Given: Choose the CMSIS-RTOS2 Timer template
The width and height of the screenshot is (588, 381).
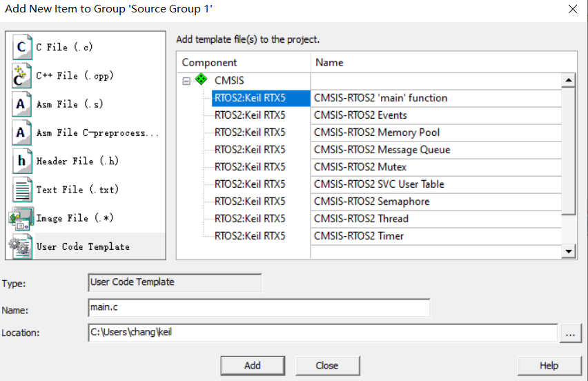Looking at the screenshot, I should pyautogui.click(x=359, y=236).
